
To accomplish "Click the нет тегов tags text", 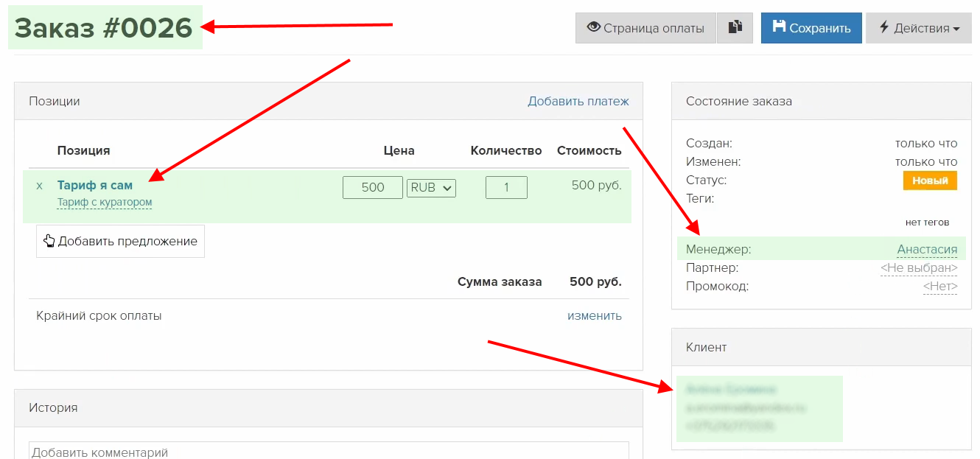I will tap(926, 222).
